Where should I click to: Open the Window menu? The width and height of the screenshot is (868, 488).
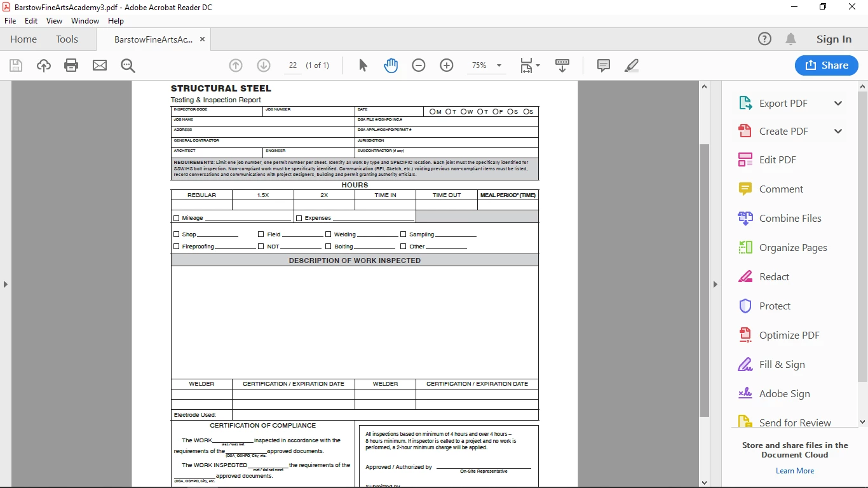click(x=85, y=21)
